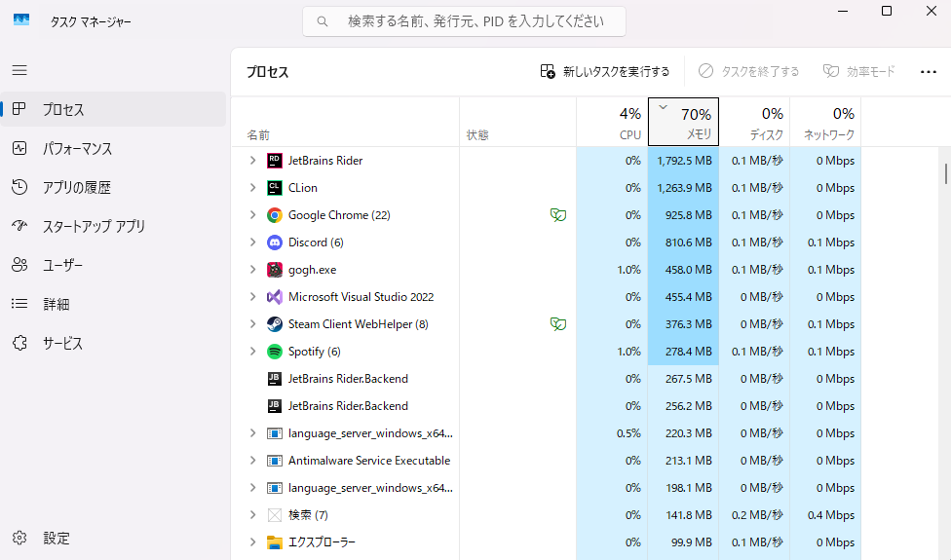The width and height of the screenshot is (951, 560).
Task: Click the Discord app icon
Action: click(x=275, y=243)
